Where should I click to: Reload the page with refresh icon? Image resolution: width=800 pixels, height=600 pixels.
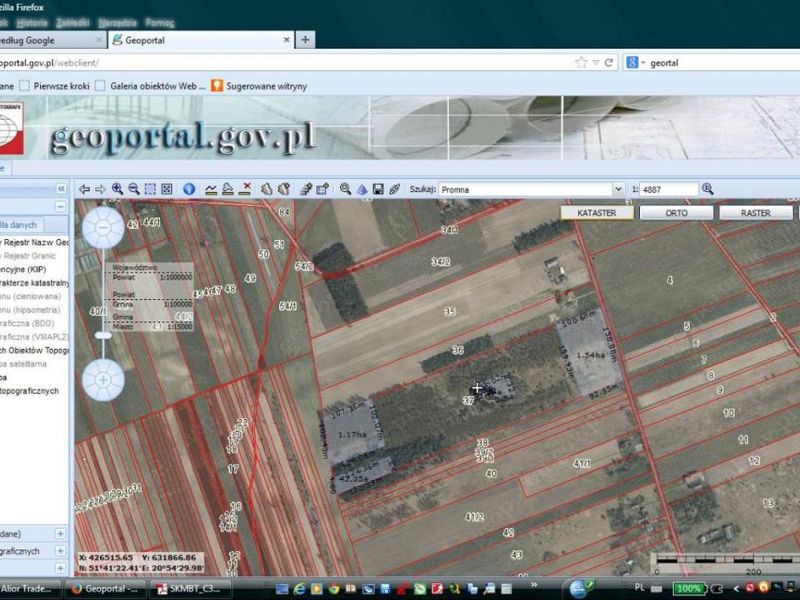(609, 63)
